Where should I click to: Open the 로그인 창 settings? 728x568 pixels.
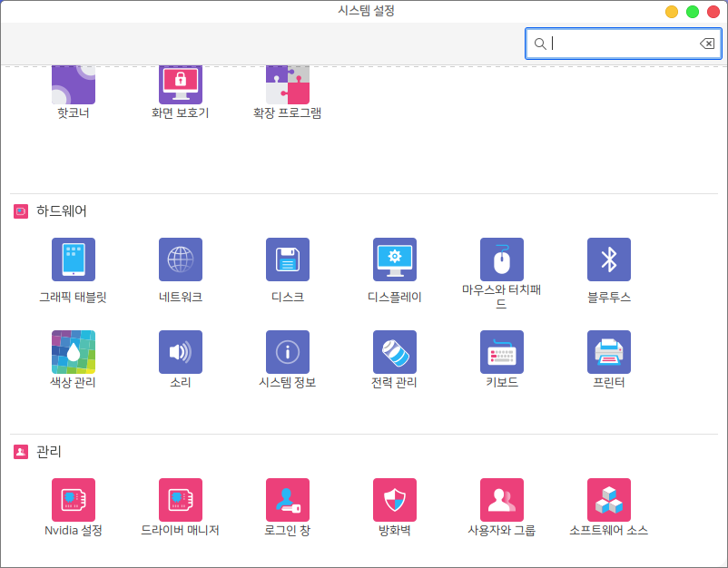(288, 500)
